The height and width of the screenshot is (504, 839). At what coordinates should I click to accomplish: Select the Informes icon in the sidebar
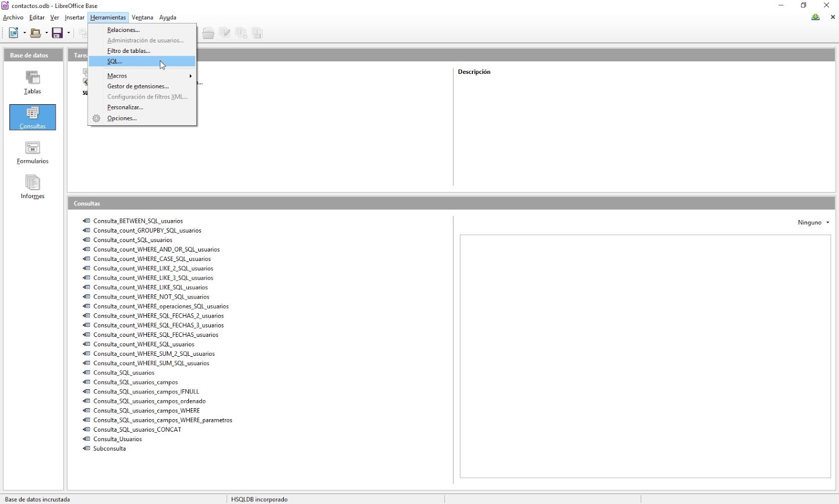coord(32,187)
